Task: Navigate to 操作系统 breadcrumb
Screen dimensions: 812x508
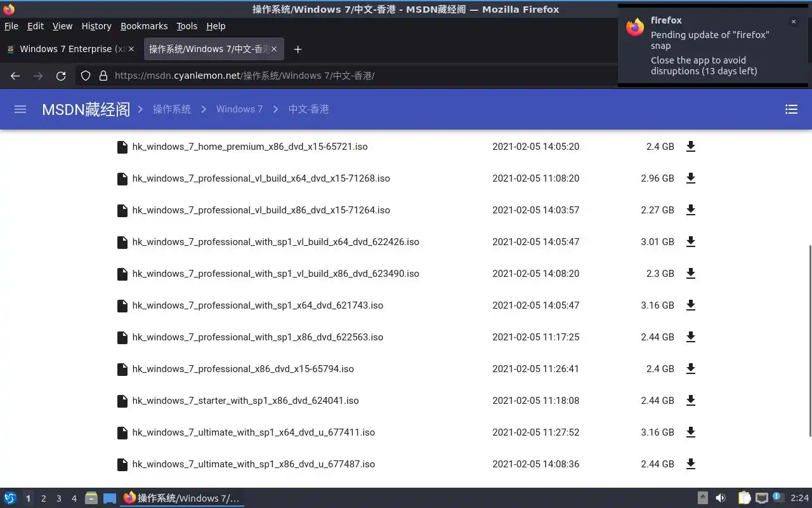Action: (x=172, y=109)
